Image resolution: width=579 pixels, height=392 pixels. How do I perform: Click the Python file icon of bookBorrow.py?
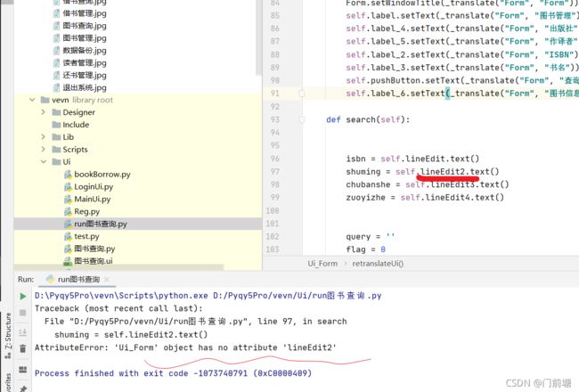(x=68, y=175)
